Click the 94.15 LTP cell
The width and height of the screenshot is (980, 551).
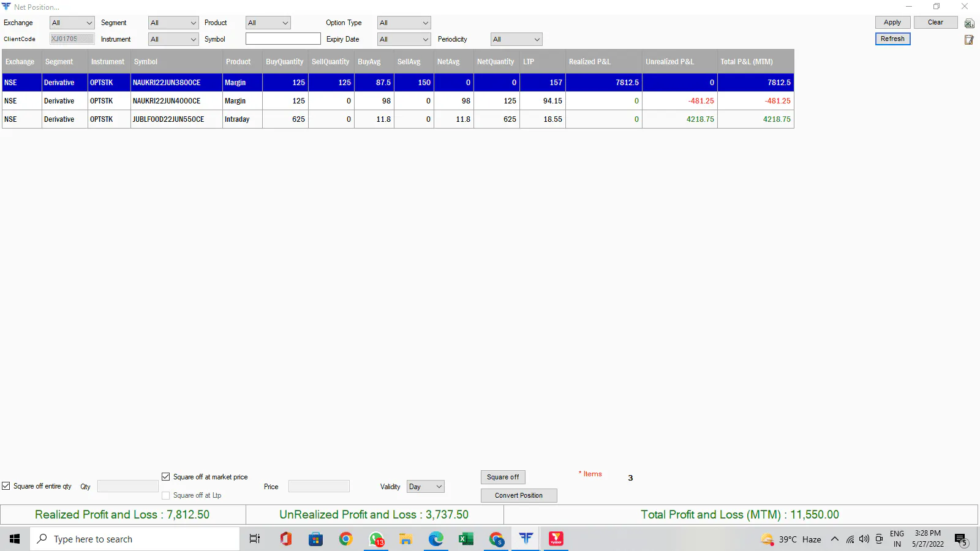click(543, 101)
